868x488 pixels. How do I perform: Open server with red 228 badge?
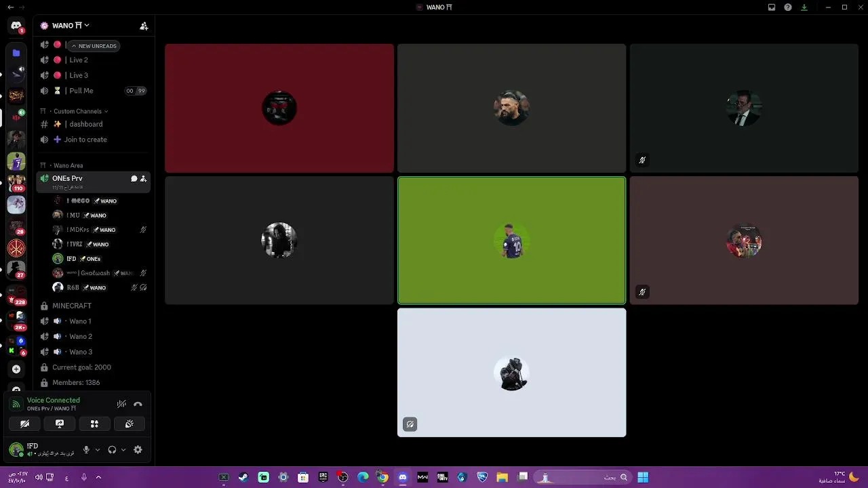point(16,296)
